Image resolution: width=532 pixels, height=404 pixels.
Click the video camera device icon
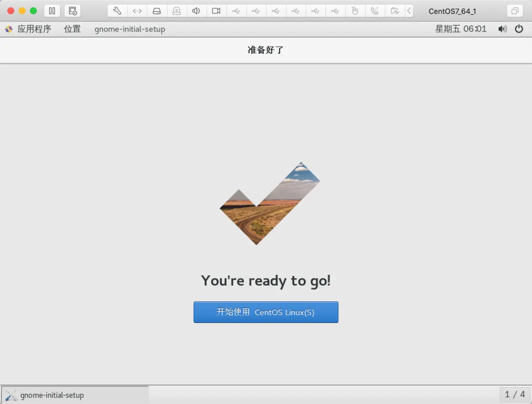pos(216,11)
